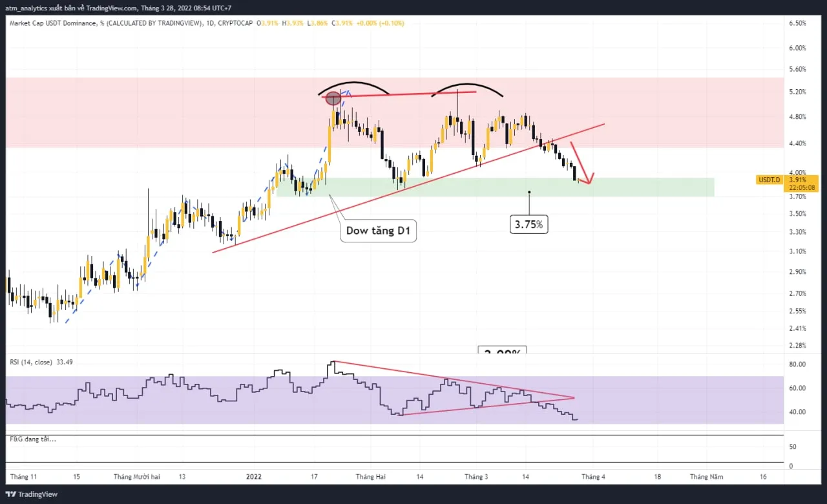
Task: Click the 2.28% price axis label
Action: click(797, 346)
